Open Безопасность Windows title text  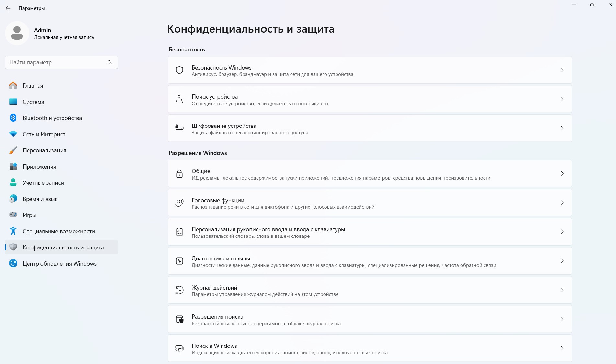(222, 68)
